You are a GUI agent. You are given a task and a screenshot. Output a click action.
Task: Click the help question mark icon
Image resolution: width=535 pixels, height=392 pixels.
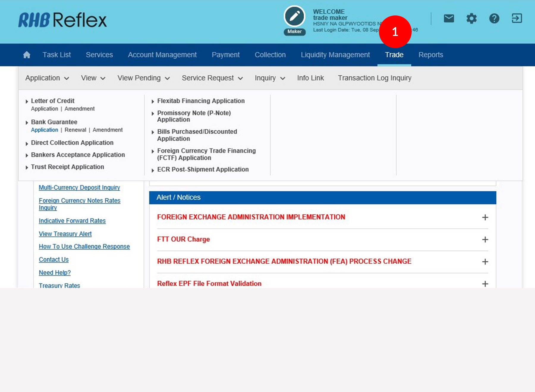click(494, 18)
